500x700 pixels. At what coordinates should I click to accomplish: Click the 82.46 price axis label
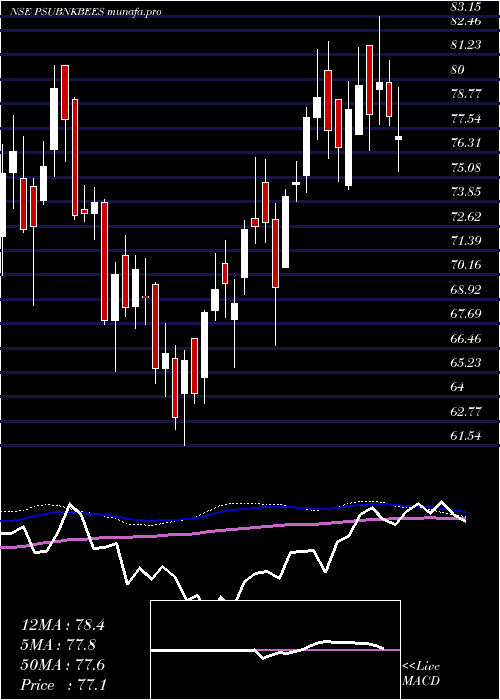pos(467,21)
